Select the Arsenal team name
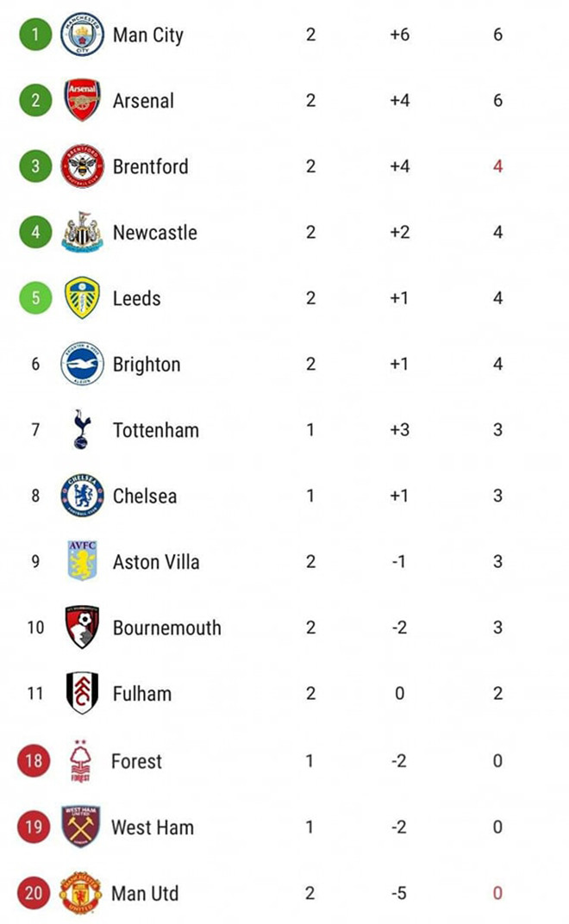This screenshot has height=924, width=569. point(143,100)
